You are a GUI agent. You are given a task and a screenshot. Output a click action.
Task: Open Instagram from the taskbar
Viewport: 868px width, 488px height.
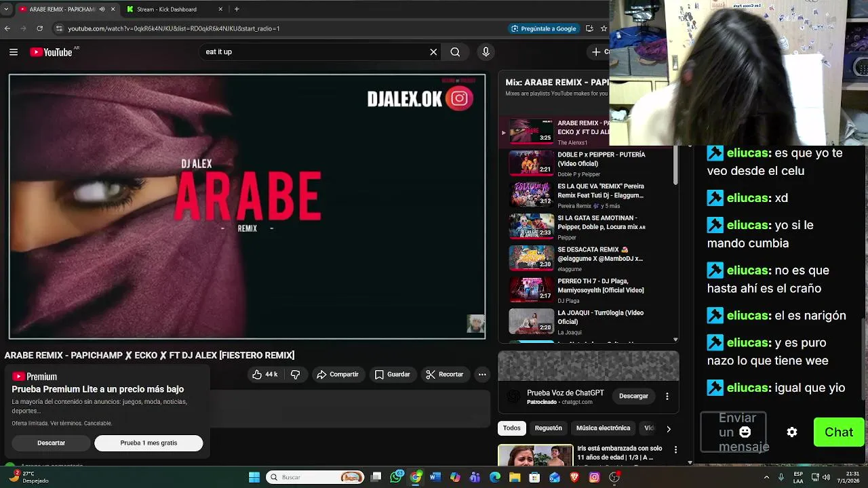[594, 477]
